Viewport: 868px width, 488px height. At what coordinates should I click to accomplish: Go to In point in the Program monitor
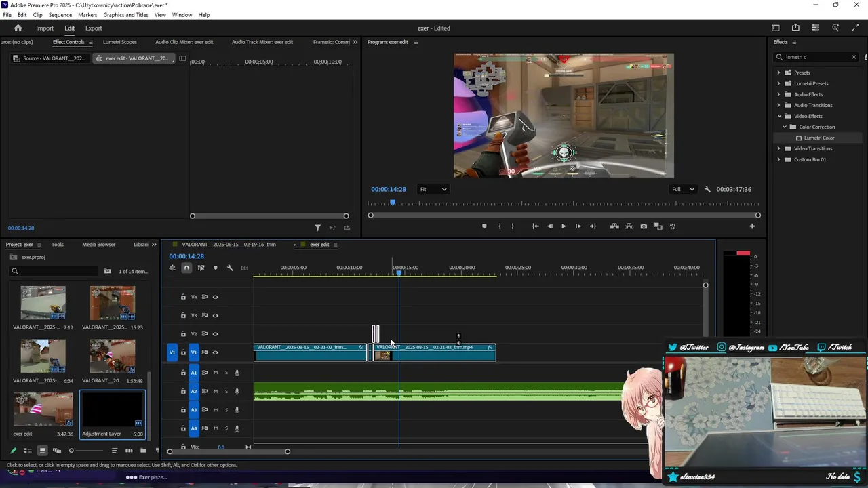pos(535,226)
